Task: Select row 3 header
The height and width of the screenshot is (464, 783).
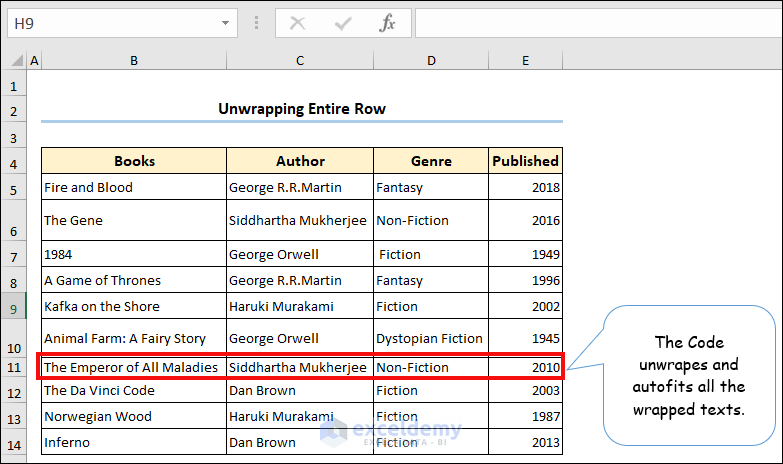Action: [13, 135]
